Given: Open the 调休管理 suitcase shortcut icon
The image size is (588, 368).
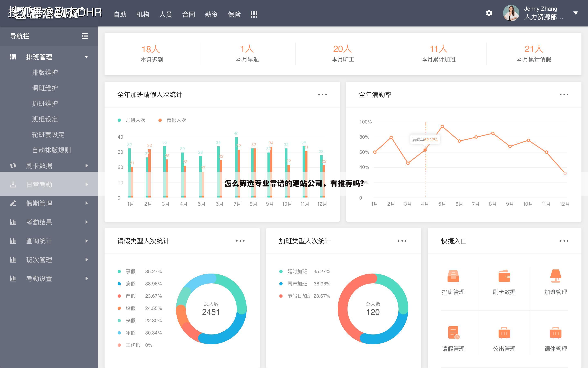Looking at the screenshot, I should (556, 333).
